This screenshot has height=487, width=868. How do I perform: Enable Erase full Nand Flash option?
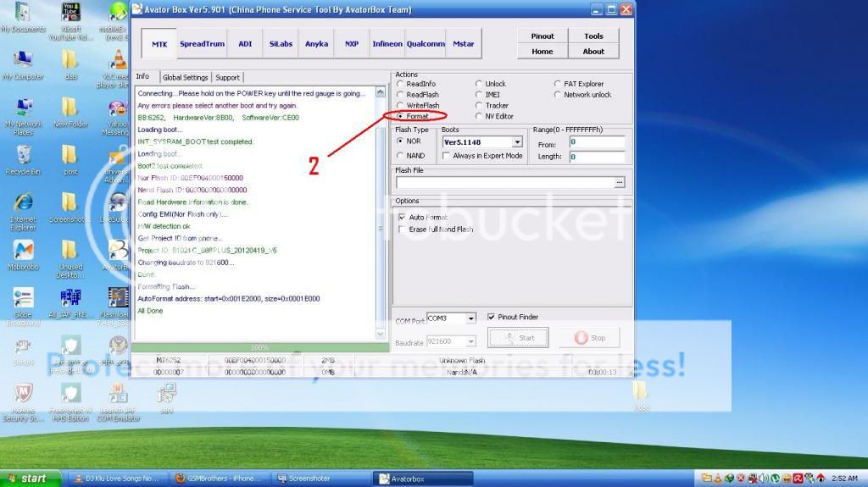[402, 230]
